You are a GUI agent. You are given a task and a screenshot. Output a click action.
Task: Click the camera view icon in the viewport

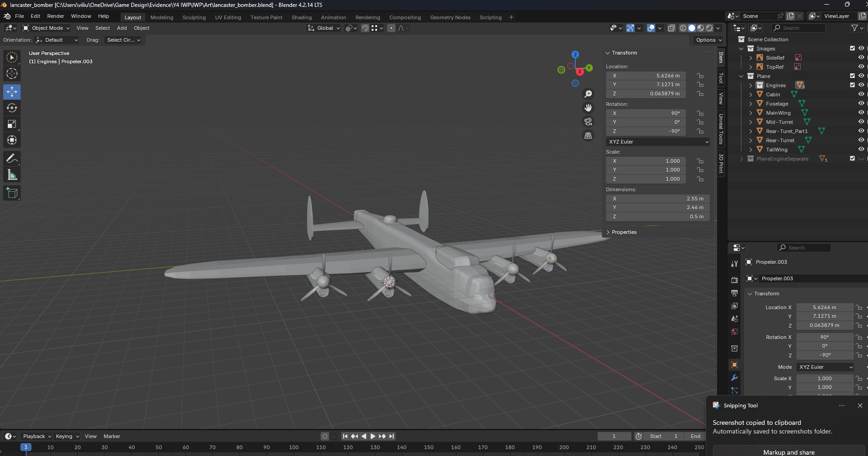(588, 122)
